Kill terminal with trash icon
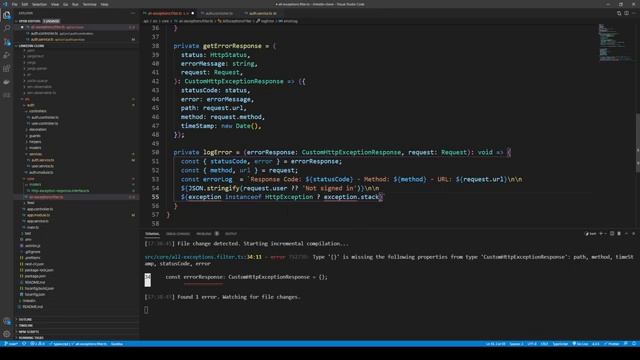The image size is (640, 360). (x=619, y=233)
